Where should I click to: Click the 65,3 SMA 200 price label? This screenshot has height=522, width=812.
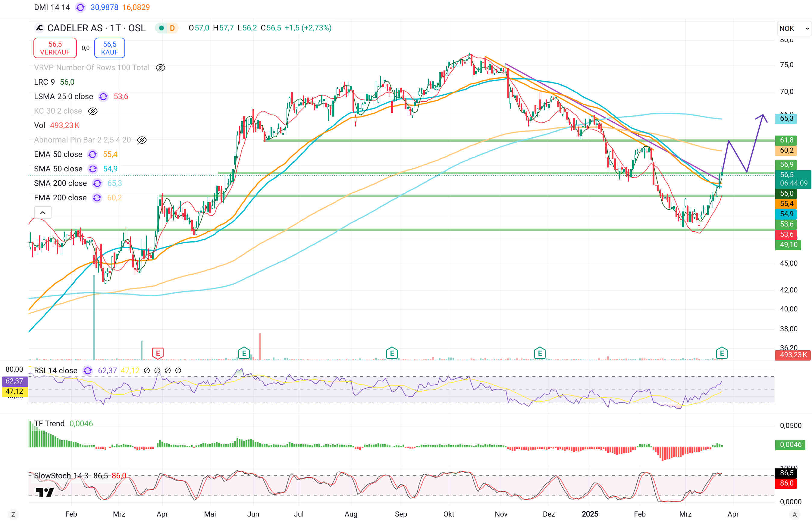pos(786,118)
